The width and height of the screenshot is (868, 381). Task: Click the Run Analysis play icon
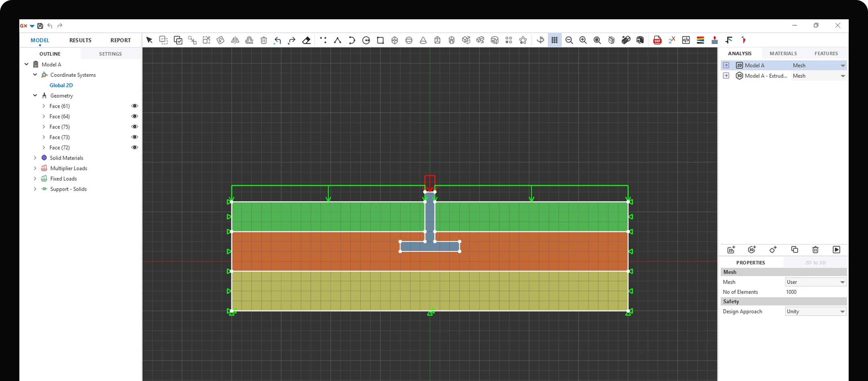tap(837, 250)
